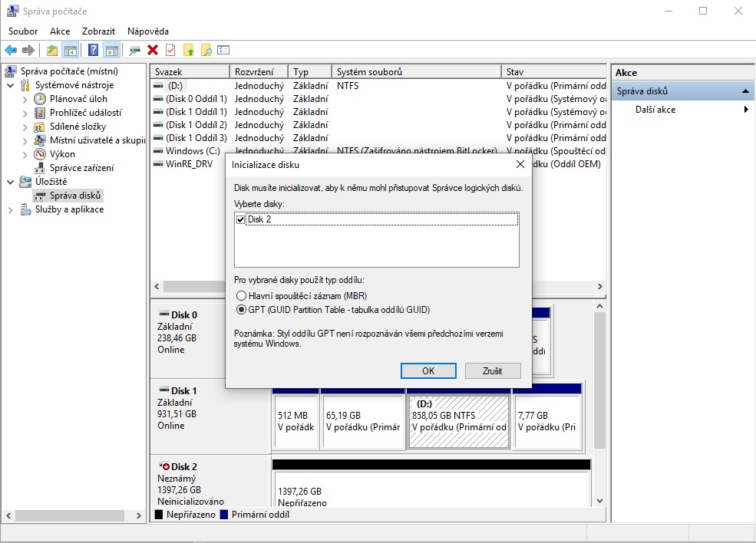This screenshot has height=543, width=756.
Task: Select the GPT partition table radio button
Action: click(x=241, y=310)
